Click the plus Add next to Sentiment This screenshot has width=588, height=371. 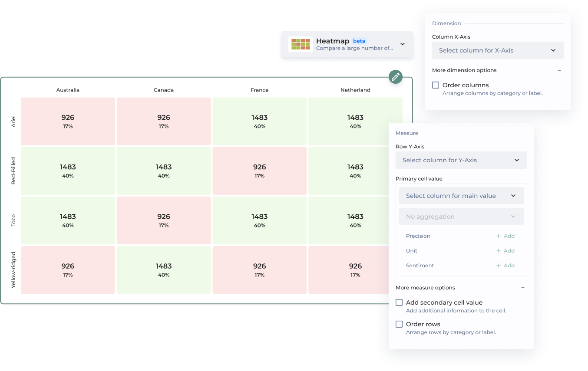pyautogui.click(x=505, y=266)
